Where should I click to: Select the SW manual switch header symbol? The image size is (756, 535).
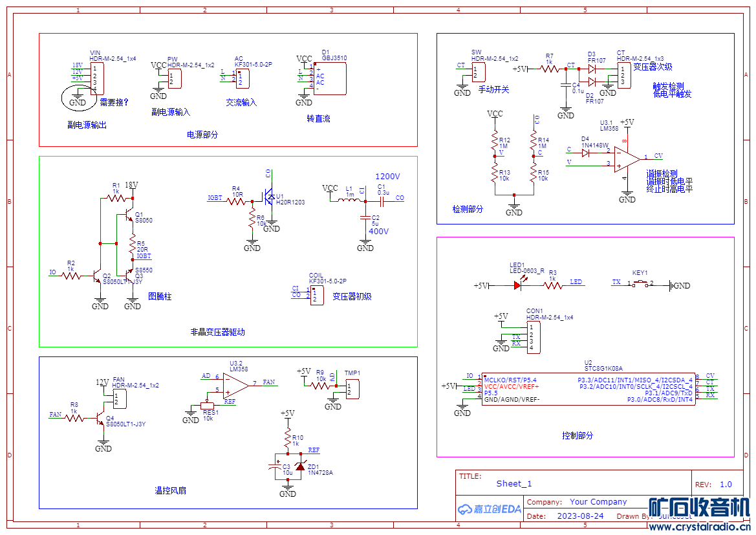click(479, 72)
